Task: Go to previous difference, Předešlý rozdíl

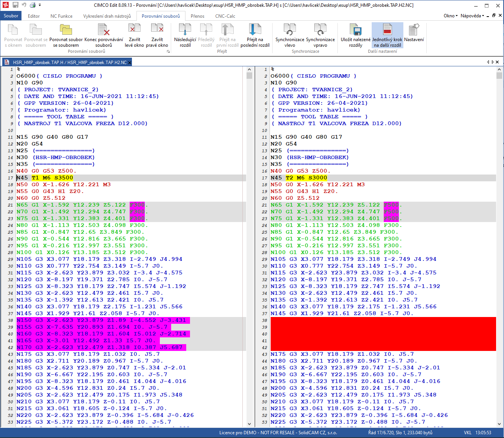Action: (206, 35)
